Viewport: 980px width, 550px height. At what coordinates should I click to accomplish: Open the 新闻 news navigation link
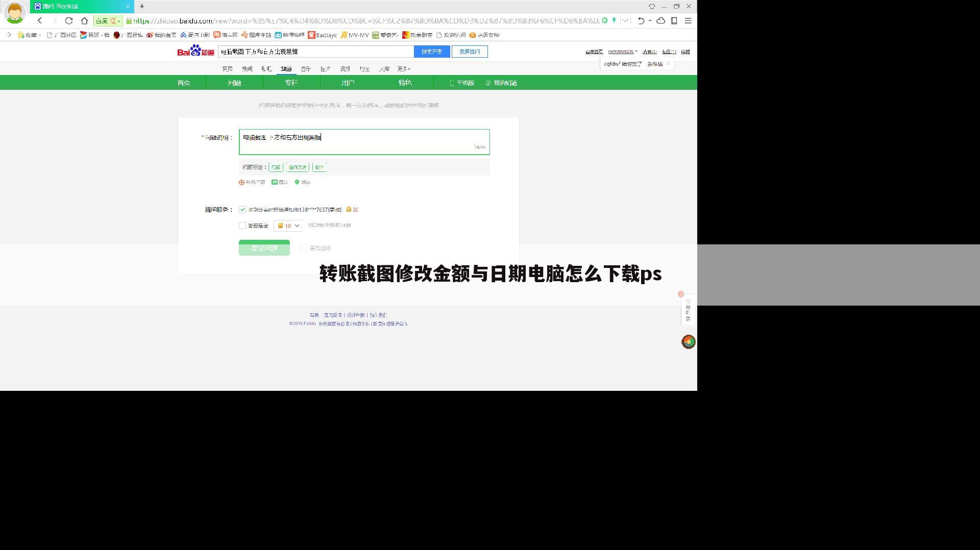[x=247, y=69]
